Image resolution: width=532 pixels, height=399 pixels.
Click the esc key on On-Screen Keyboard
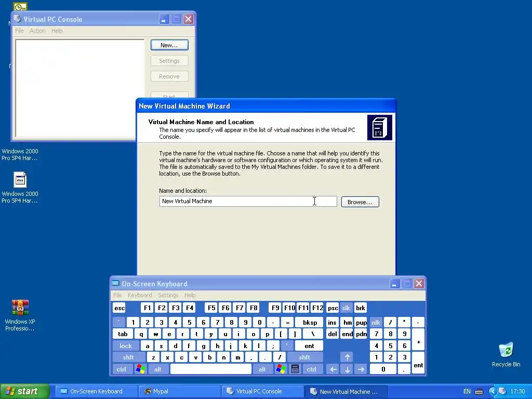pos(119,308)
